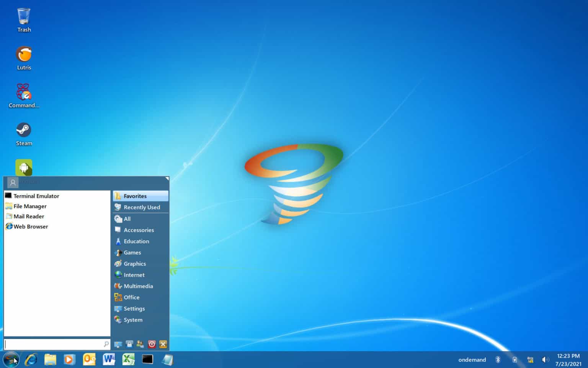Click the shutdown icon at menu bottom
The width and height of the screenshot is (588, 368).
152,344
